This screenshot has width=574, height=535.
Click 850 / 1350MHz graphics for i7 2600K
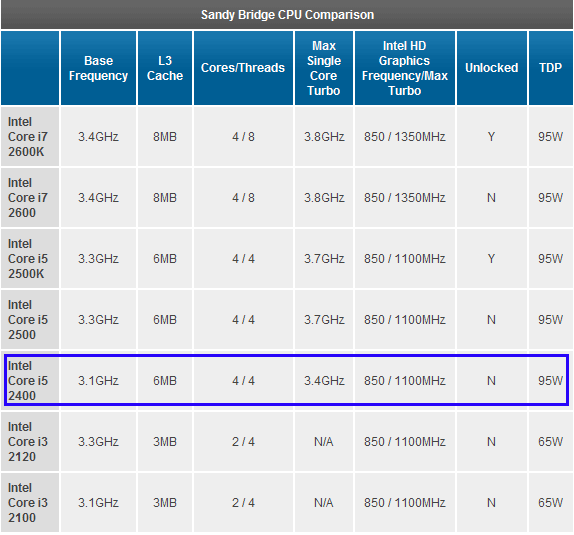405,137
